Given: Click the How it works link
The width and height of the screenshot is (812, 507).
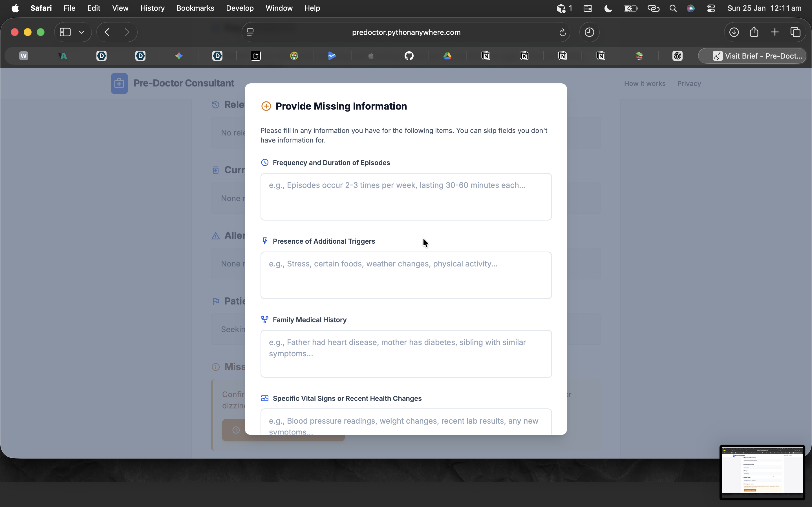Looking at the screenshot, I should [x=644, y=83].
